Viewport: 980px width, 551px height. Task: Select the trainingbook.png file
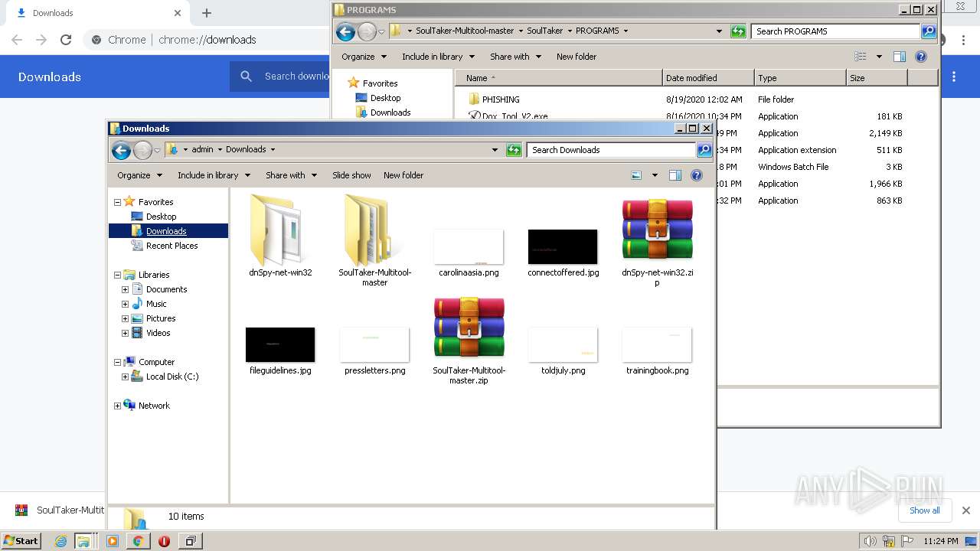[x=657, y=350]
